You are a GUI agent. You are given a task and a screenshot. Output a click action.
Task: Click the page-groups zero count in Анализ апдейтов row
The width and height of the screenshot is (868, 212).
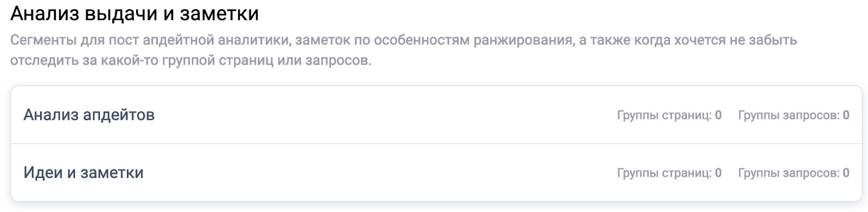(718, 115)
